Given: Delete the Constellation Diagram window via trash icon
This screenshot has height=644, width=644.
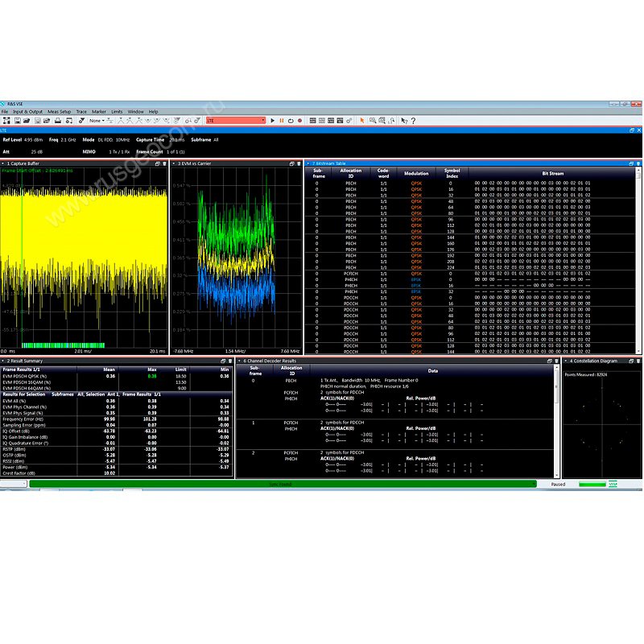Looking at the screenshot, I should (638, 361).
